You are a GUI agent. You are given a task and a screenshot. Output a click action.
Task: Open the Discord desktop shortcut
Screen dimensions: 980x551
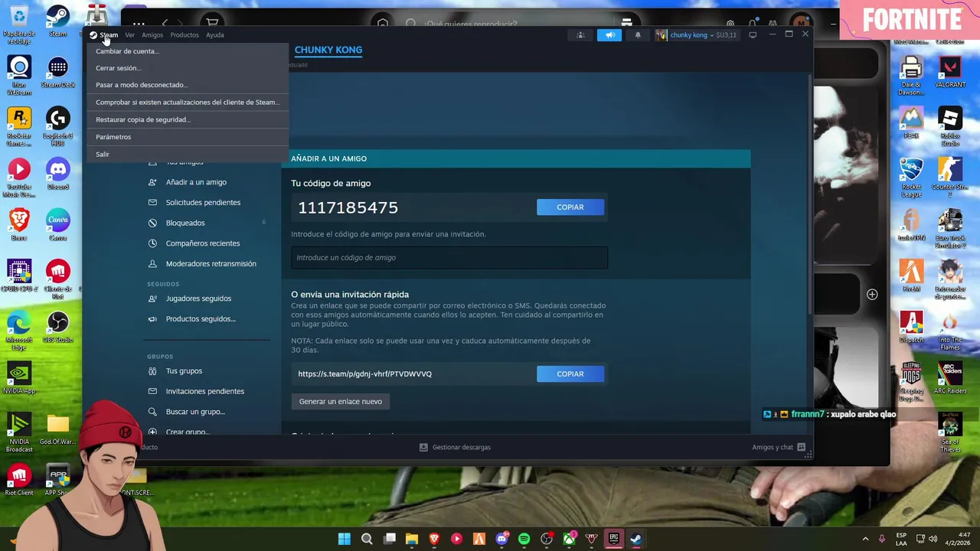coord(58,174)
